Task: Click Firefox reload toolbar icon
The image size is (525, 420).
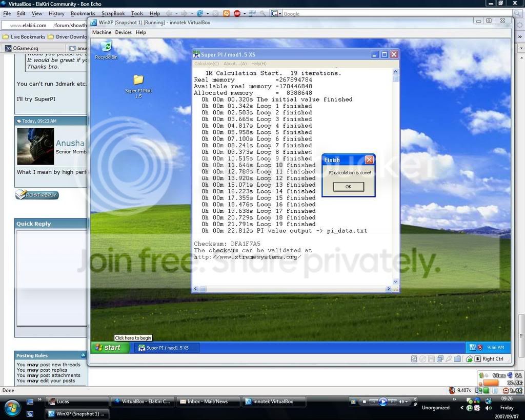Action: (x=200, y=13)
